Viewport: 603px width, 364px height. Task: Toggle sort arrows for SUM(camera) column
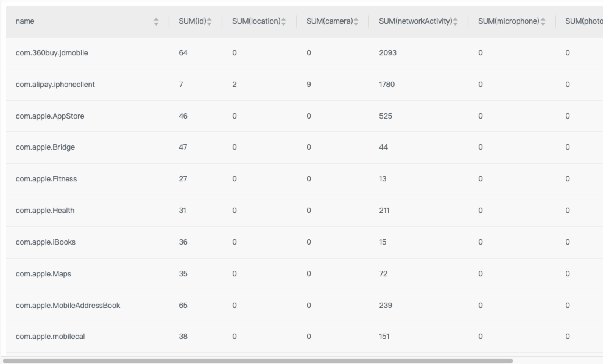point(356,21)
